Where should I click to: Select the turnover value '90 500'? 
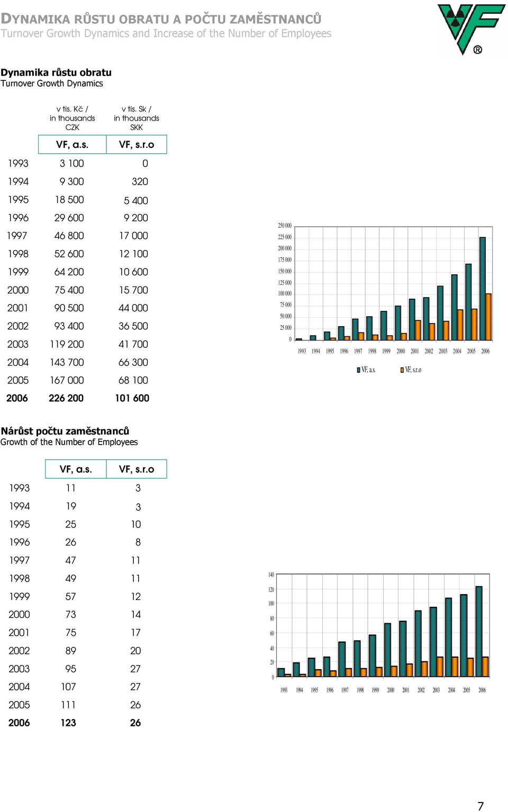(69, 308)
